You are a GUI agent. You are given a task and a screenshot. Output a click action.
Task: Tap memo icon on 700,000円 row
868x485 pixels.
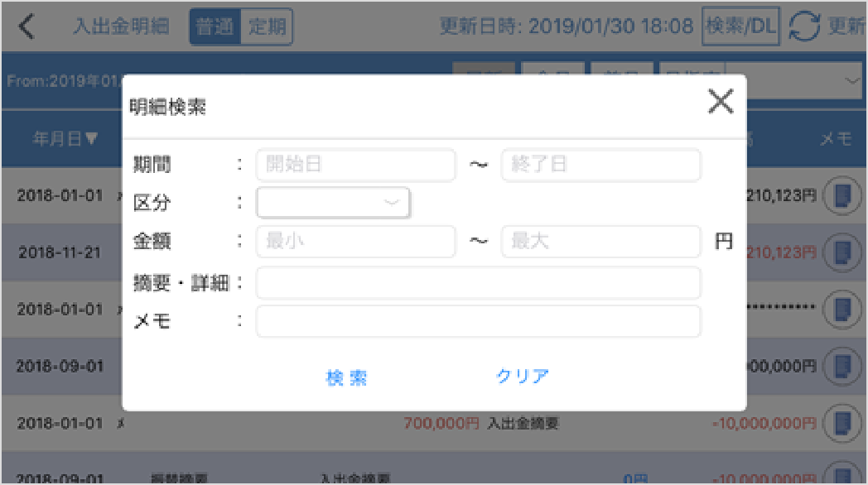pyautogui.click(x=841, y=423)
